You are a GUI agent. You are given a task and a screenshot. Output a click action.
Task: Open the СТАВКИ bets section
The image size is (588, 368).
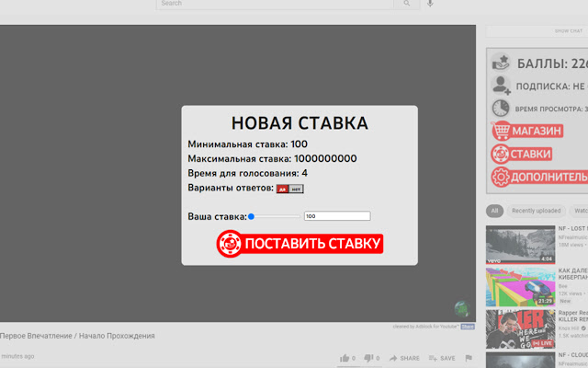tap(522, 154)
